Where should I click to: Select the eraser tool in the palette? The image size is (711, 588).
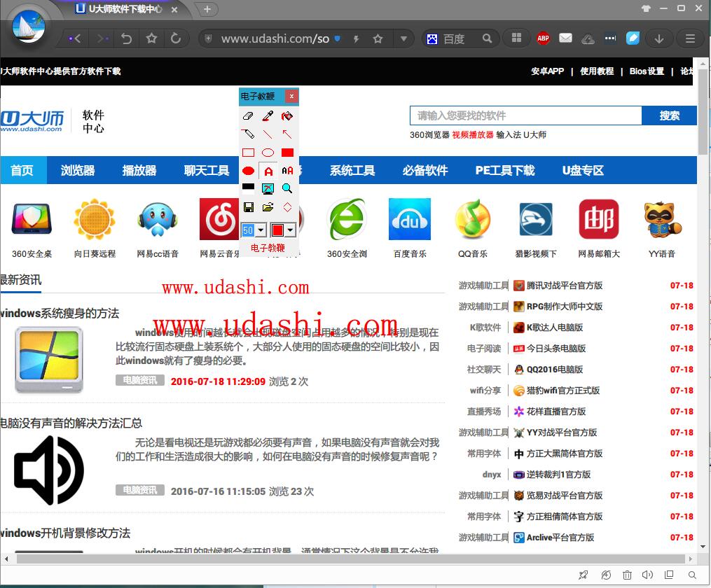pyautogui.click(x=248, y=115)
